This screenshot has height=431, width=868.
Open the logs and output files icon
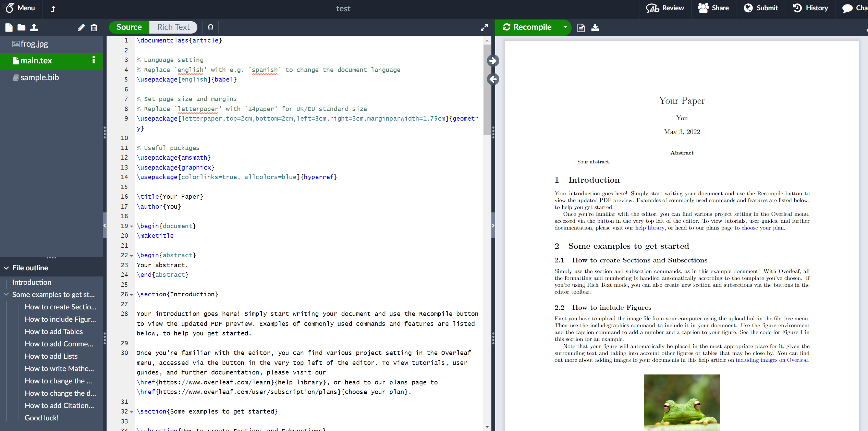coord(581,27)
